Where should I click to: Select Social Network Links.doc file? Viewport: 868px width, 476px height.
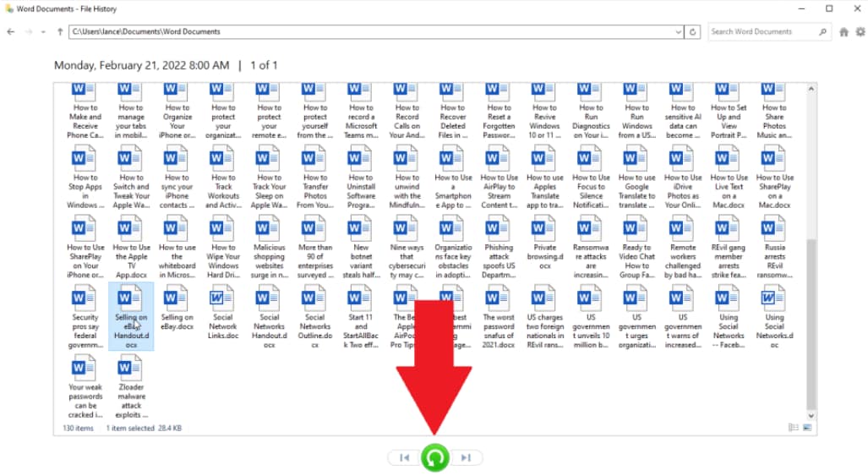point(222,312)
